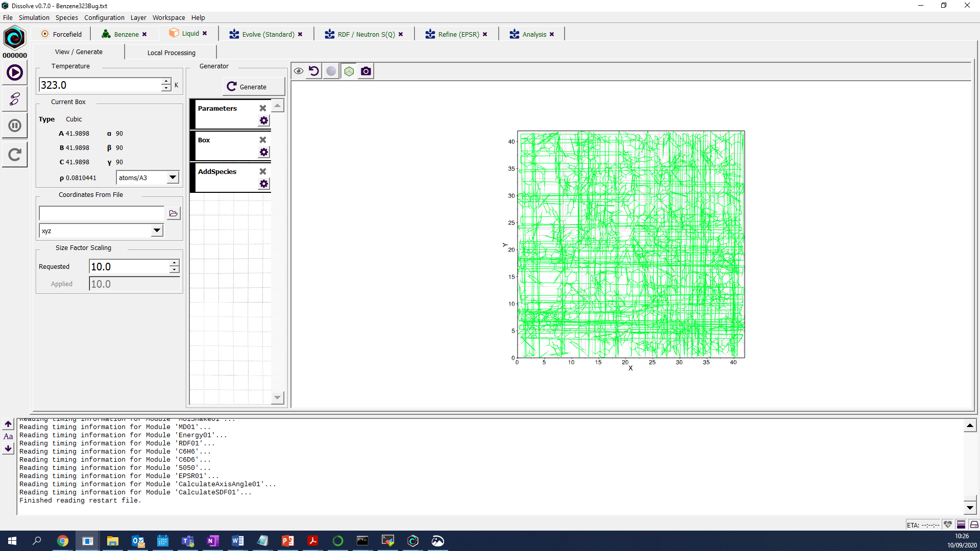980x551 pixels.
Task: Click the reset view rotation arrow icon
Action: [x=314, y=71]
